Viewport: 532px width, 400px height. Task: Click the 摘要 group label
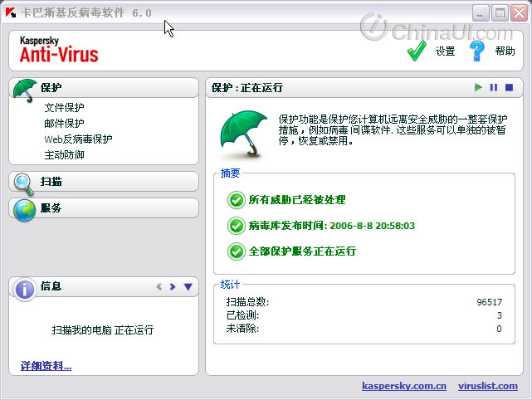click(230, 173)
